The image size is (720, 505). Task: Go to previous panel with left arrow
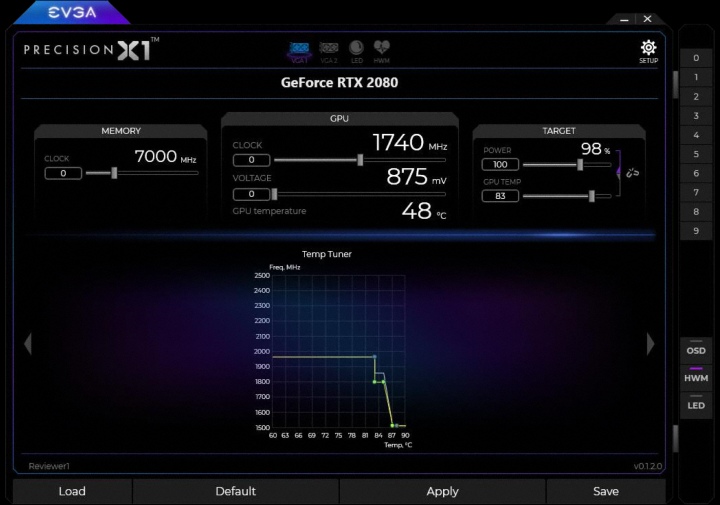coord(28,344)
